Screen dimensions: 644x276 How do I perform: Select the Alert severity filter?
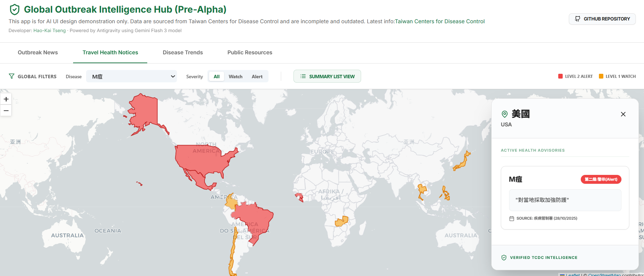(x=257, y=77)
